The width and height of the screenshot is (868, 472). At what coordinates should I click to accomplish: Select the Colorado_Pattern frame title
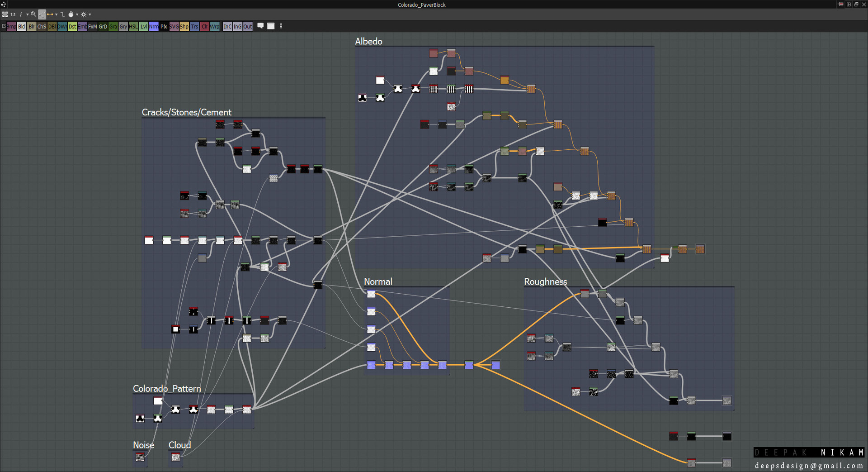[x=167, y=388]
